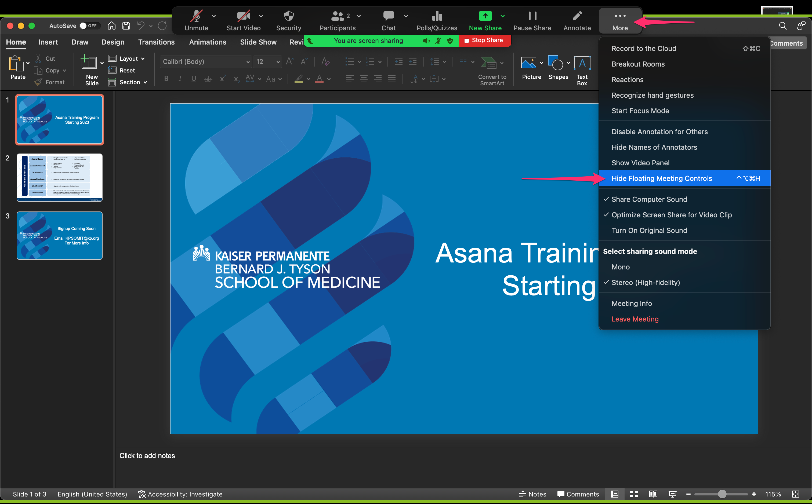Expand the arrow next to Participants
812x504 pixels.
point(359,16)
